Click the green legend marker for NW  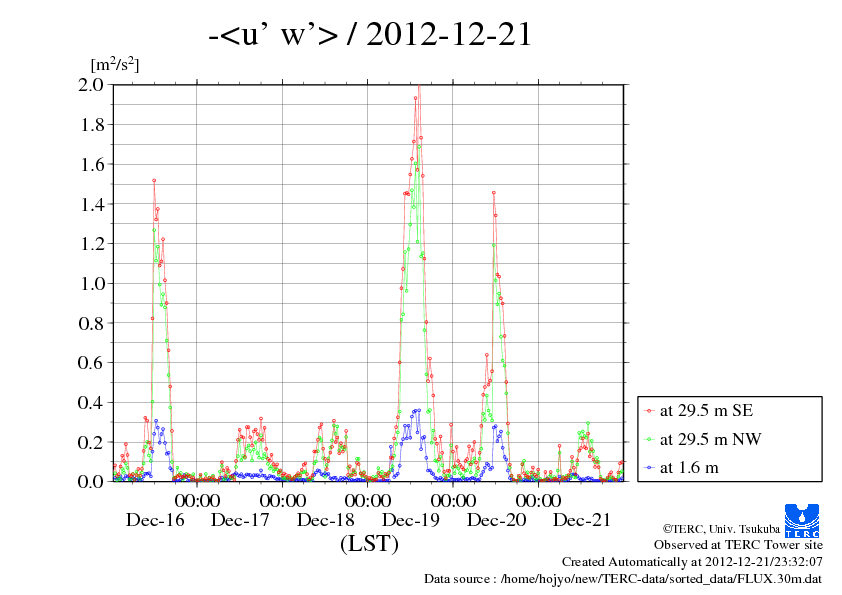click(x=649, y=440)
